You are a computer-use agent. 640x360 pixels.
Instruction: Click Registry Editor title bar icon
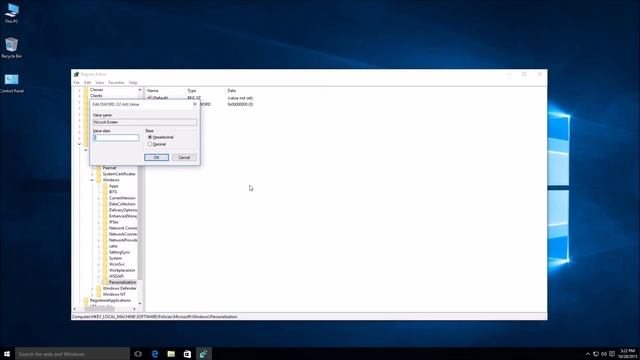[x=76, y=74]
